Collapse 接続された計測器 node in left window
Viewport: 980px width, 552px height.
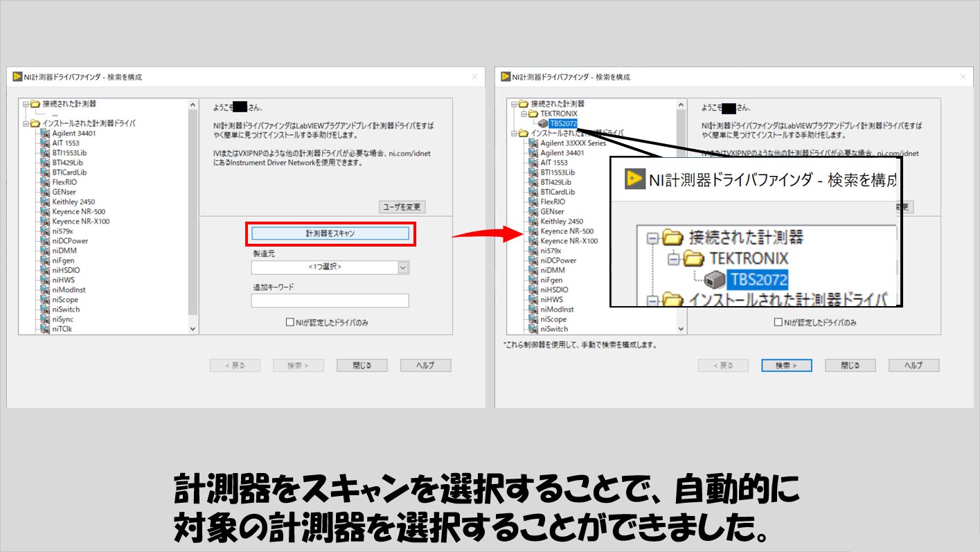tap(26, 104)
